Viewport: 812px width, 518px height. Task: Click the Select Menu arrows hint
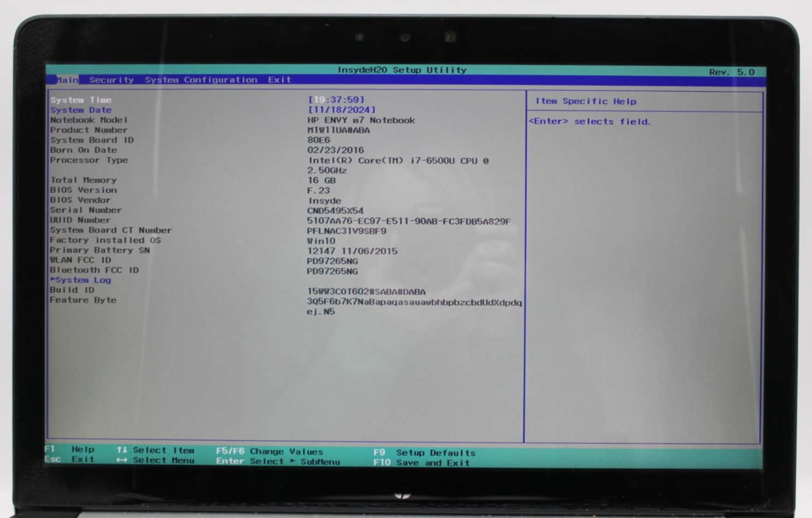(156, 460)
